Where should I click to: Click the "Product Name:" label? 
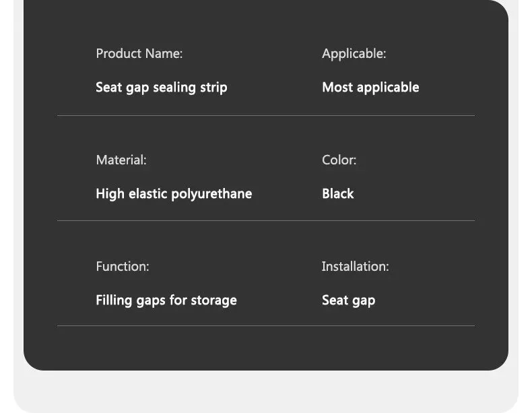tap(139, 54)
